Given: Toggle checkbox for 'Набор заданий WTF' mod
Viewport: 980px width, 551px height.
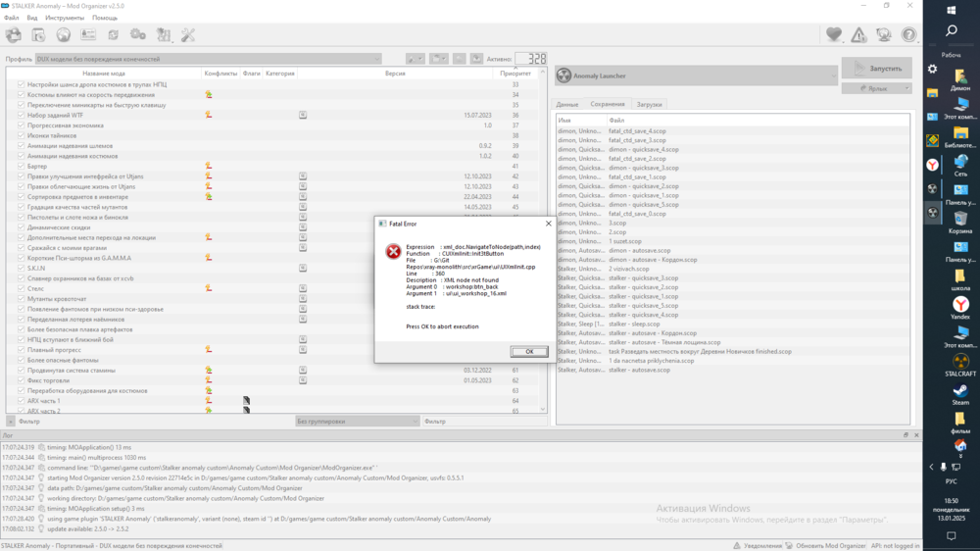Looking at the screenshot, I should (x=22, y=115).
